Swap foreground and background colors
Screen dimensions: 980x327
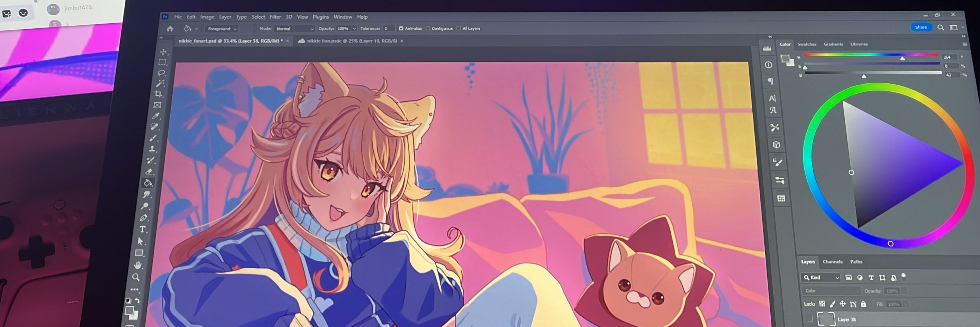[x=138, y=301]
